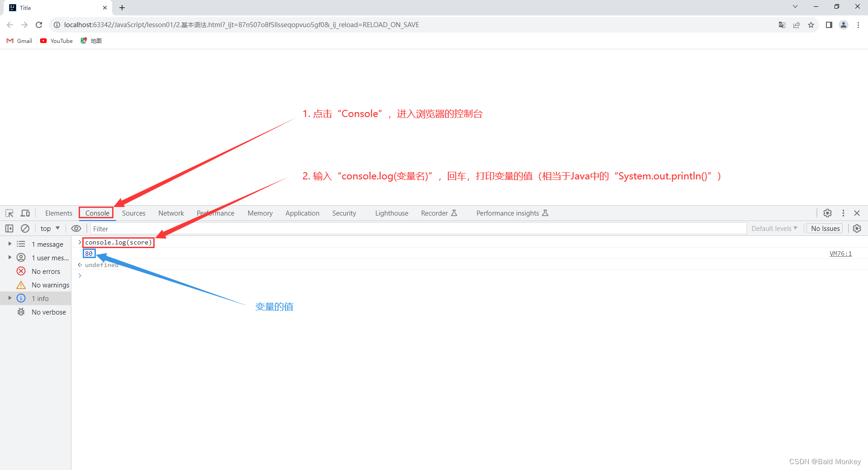Click the undefined return value line
This screenshot has height=470, width=868.
pos(101,265)
